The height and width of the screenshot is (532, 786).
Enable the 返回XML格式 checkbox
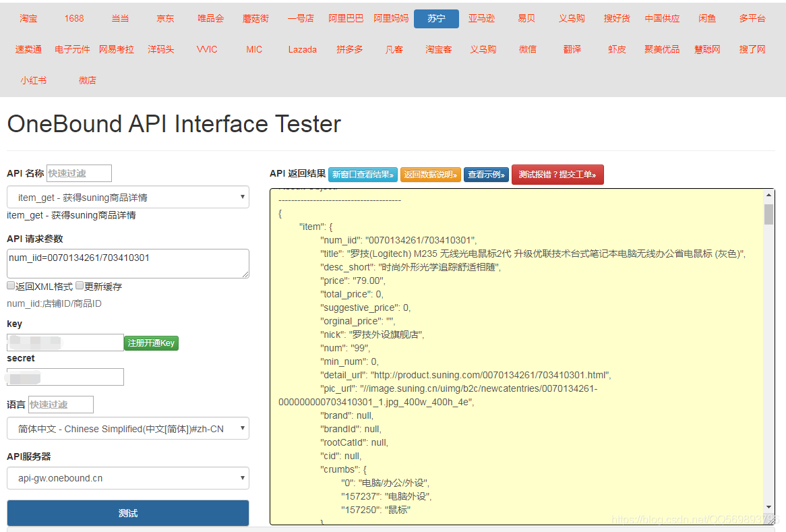pos(11,285)
